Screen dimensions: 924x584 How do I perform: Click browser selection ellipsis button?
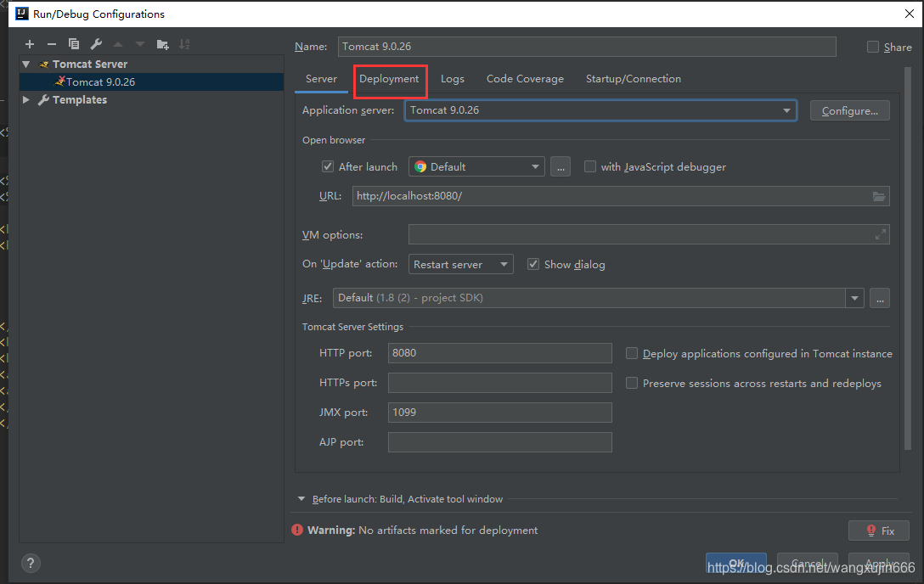point(561,166)
